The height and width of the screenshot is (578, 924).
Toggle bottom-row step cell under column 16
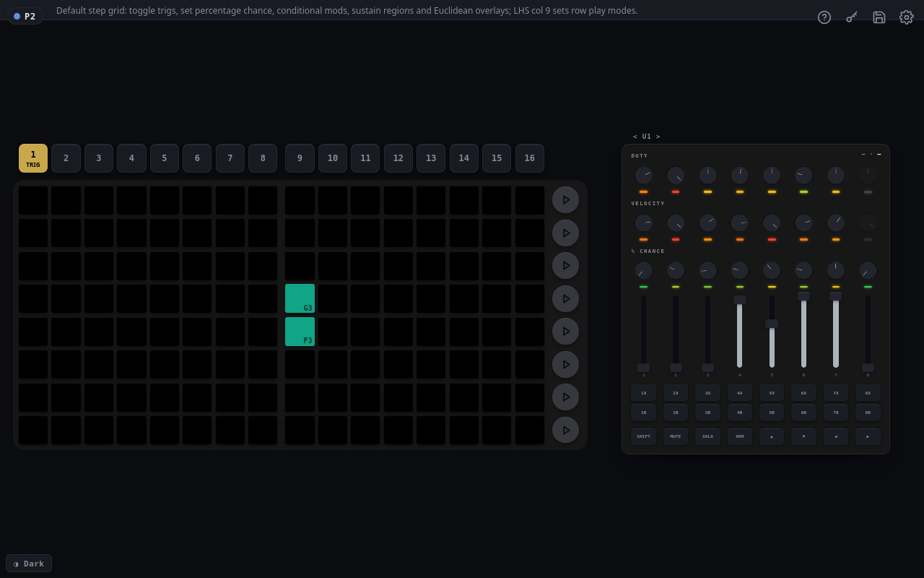530,430
